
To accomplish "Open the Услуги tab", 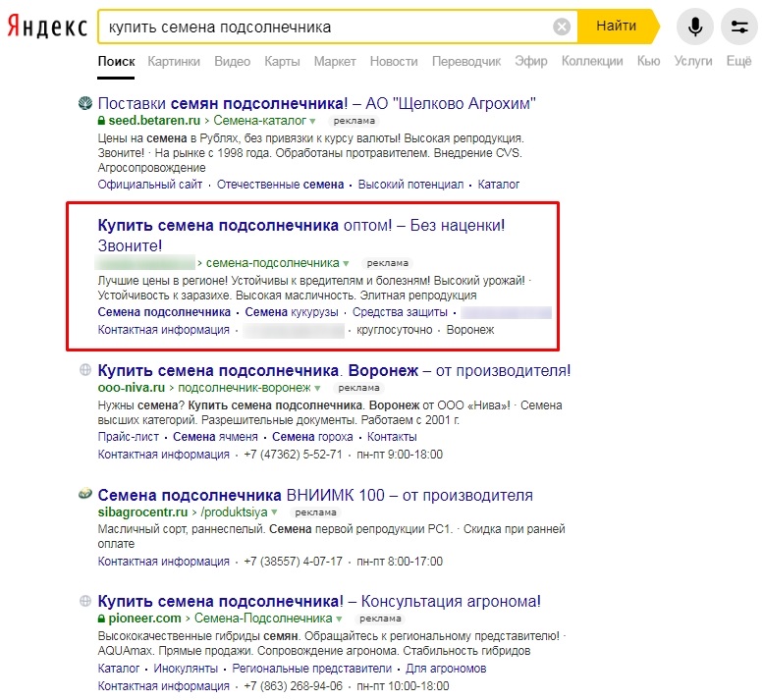I will (693, 61).
